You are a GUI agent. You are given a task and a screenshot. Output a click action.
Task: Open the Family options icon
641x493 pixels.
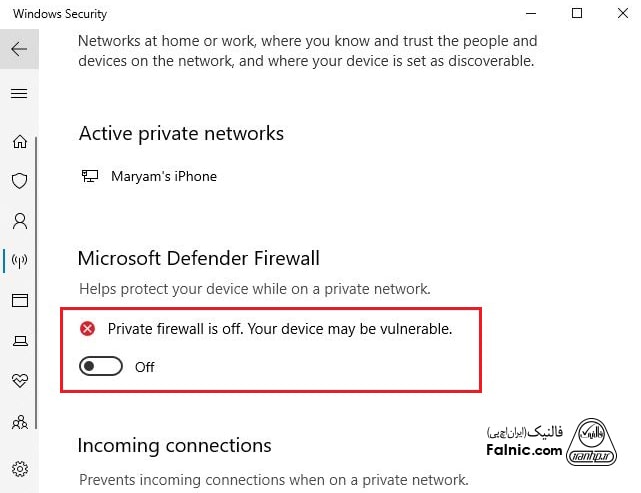pos(19,422)
